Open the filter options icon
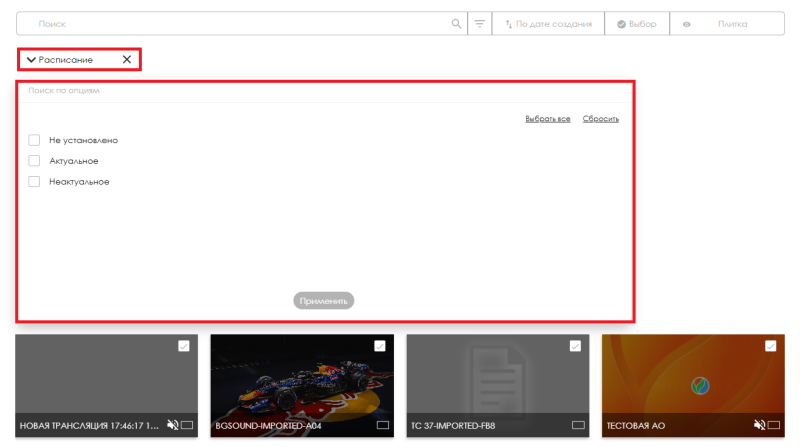 (480, 24)
